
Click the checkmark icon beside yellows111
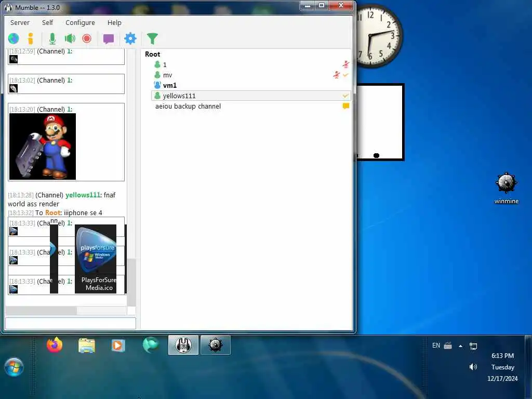[x=345, y=96]
